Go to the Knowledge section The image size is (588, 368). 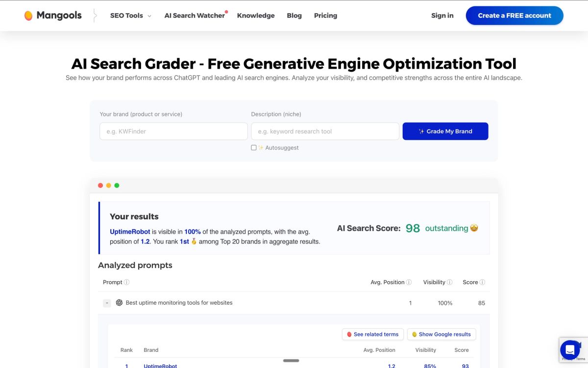point(256,16)
